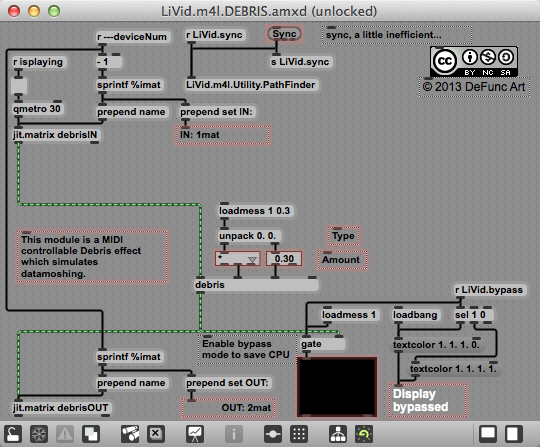Show the bottom toolbar view toggle
The width and height of the screenshot is (540, 447).
pos(488,434)
